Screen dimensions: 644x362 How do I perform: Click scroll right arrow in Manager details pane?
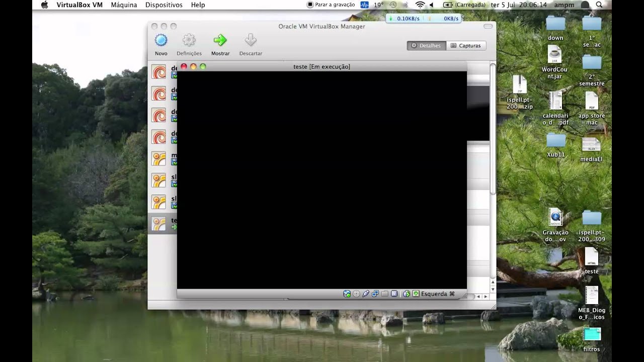(486, 297)
